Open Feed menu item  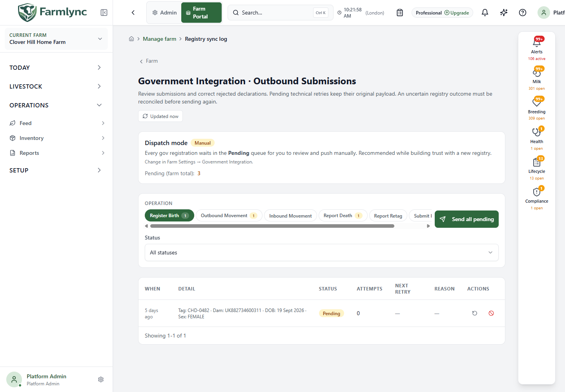pos(26,123)
